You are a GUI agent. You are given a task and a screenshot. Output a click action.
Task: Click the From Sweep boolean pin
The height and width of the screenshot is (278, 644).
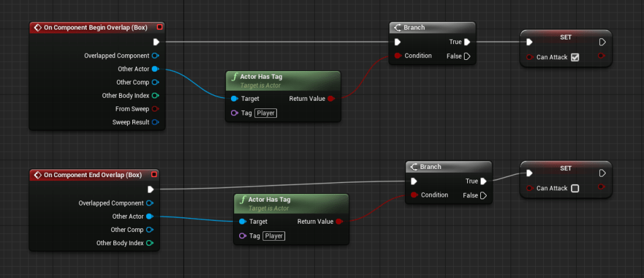155,108
